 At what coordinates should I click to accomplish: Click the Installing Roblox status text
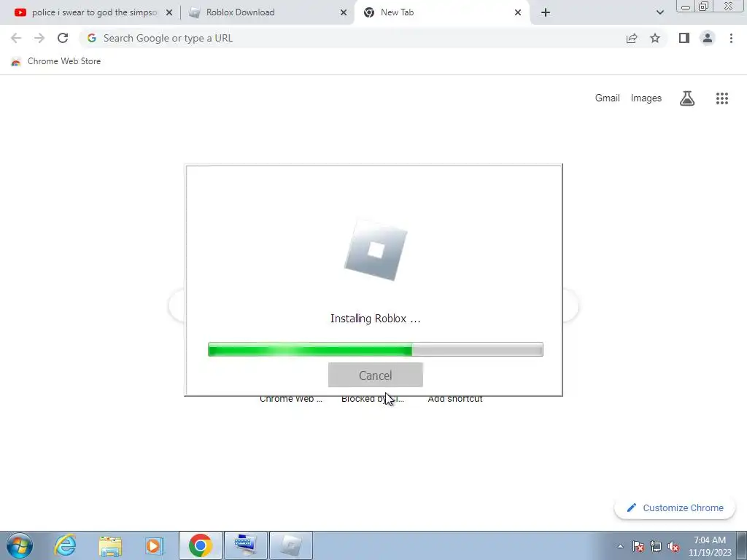[x=376, y=319]
